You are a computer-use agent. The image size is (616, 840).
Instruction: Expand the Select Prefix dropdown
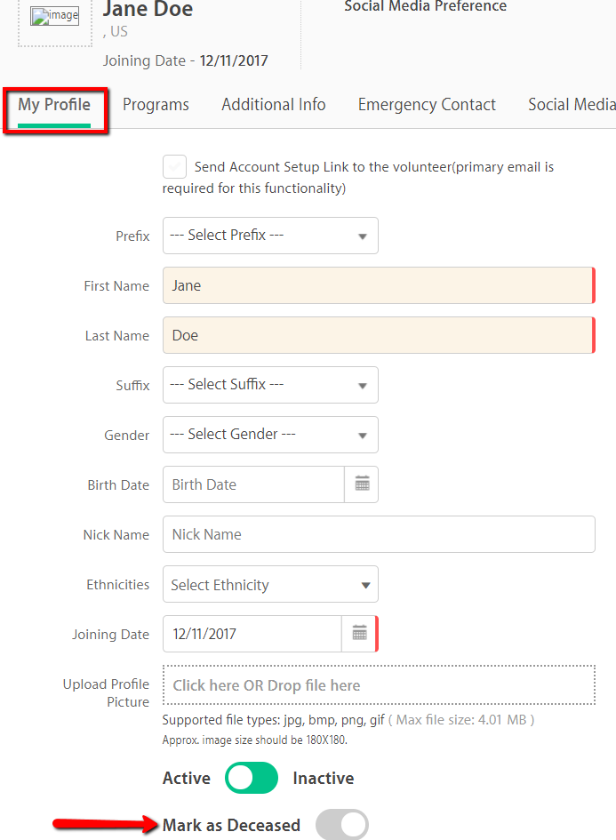click(270, 236)
